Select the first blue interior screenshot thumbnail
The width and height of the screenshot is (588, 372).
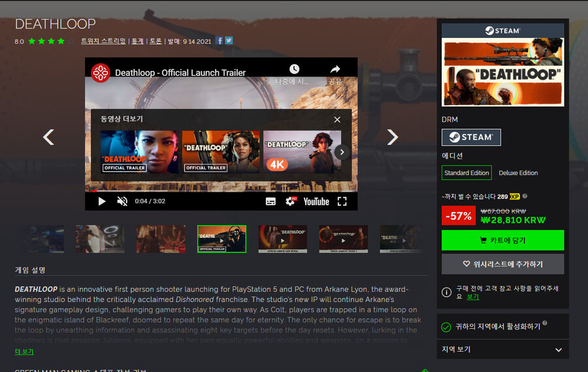click(44, 239)
